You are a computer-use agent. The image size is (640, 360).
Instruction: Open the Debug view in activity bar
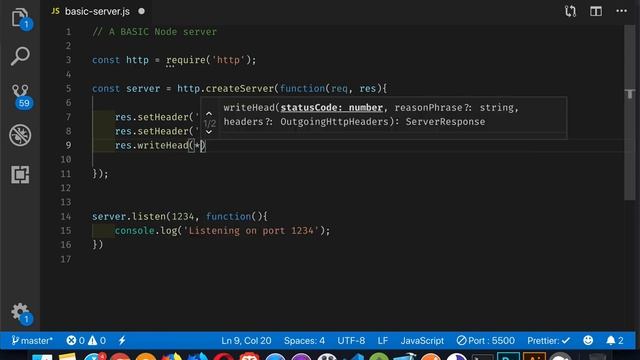point(20,135)
